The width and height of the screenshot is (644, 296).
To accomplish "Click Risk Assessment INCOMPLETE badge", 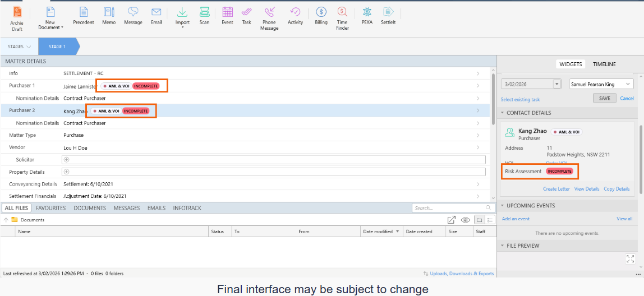I will [x=560, y=171].
